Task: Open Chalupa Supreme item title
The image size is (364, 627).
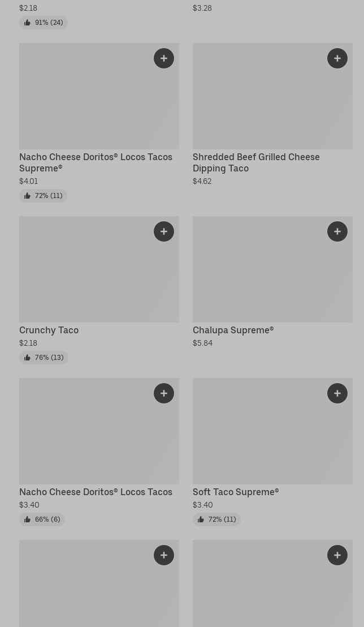Action: pyautogui.click(x=233, y=330)
